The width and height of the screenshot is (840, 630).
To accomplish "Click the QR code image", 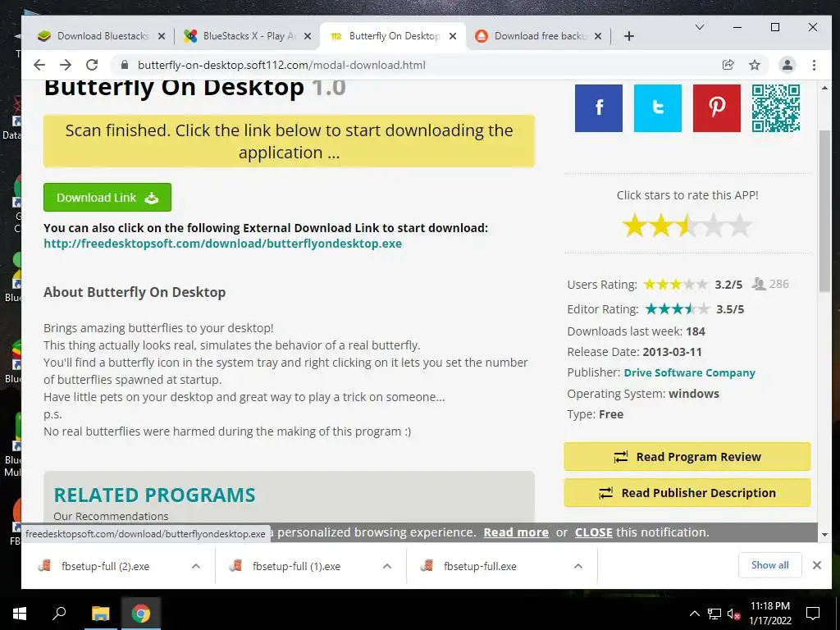I will [x=776, y=107].
